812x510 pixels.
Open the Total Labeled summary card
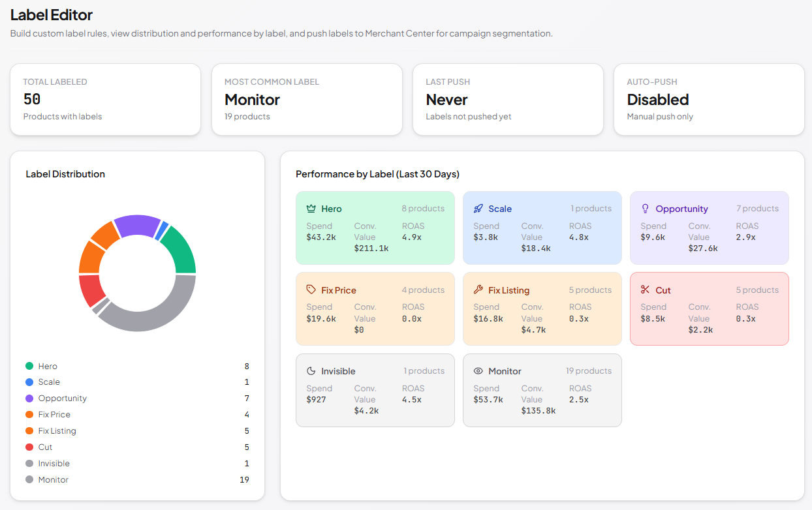pyautogui.click(x=105, y=99)
